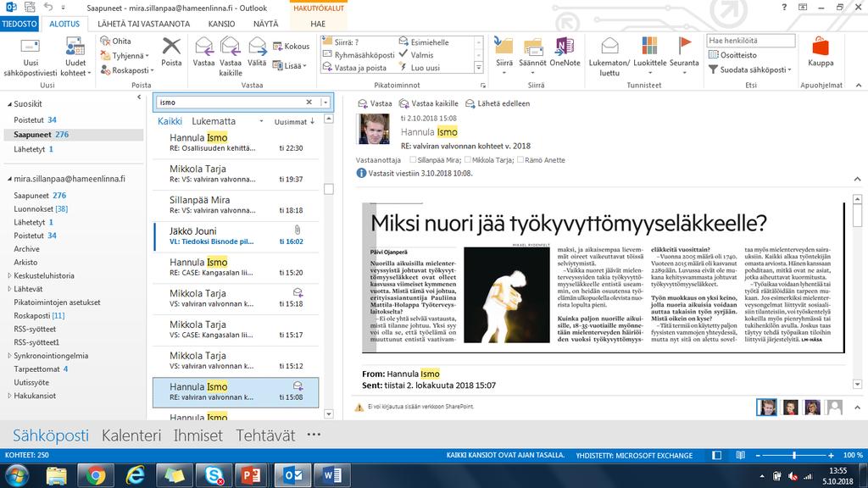Collapse the folder pane
868x488 pixels.
tap(139, 97)
